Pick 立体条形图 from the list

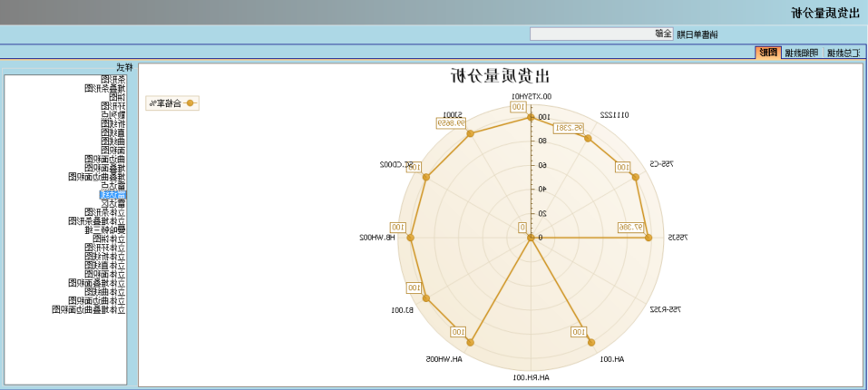click(109, 211)
